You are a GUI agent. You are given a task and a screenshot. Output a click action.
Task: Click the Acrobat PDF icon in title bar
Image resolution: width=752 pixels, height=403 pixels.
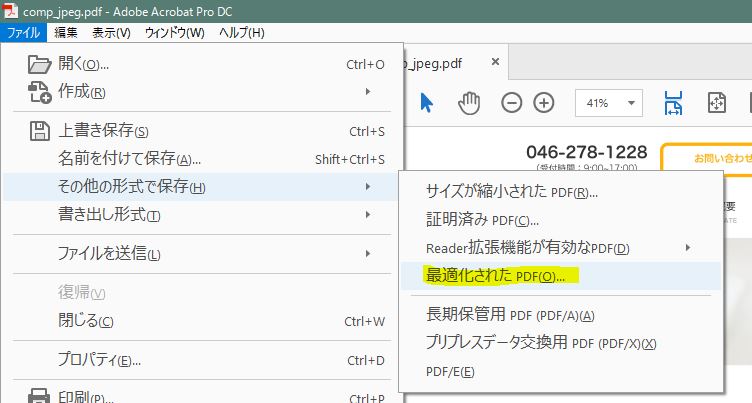[10, 11]
